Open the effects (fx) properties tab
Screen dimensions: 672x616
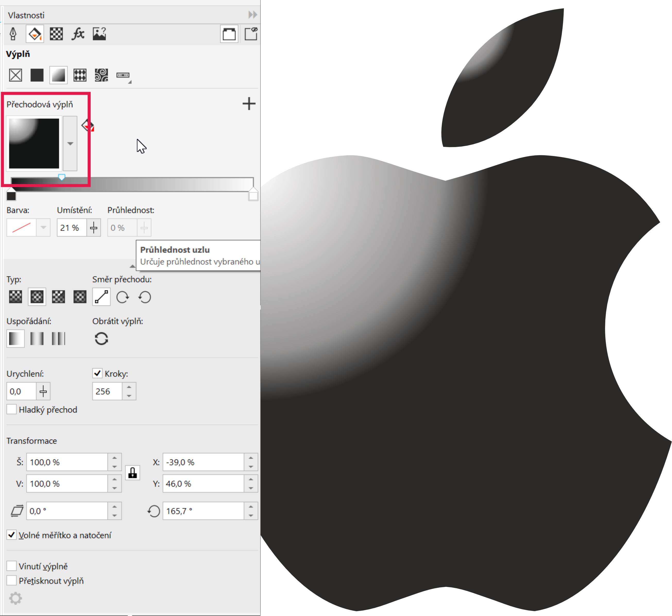78,34
